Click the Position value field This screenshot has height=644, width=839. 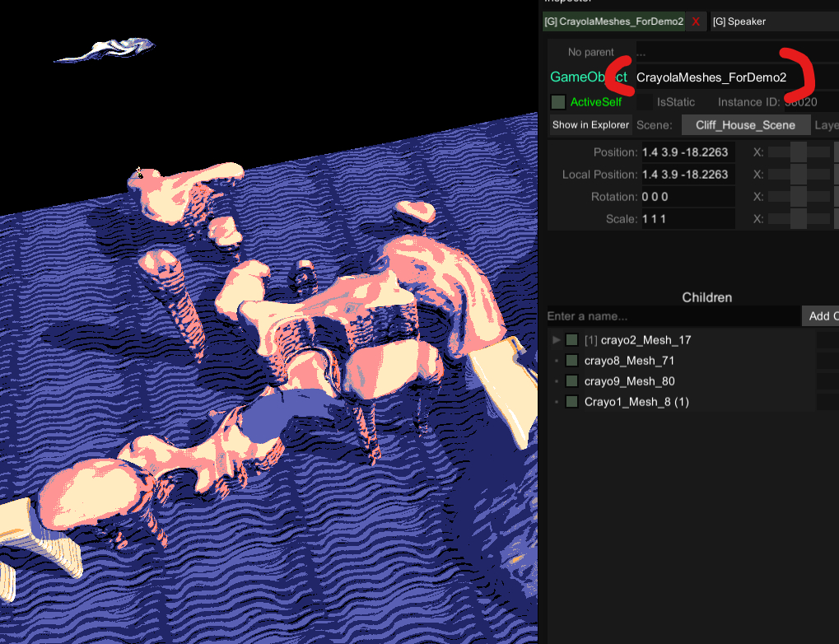(687, 152)
